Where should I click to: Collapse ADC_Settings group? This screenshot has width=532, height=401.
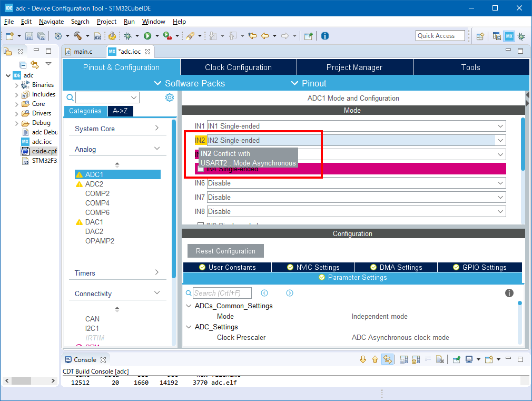(189, 327)
